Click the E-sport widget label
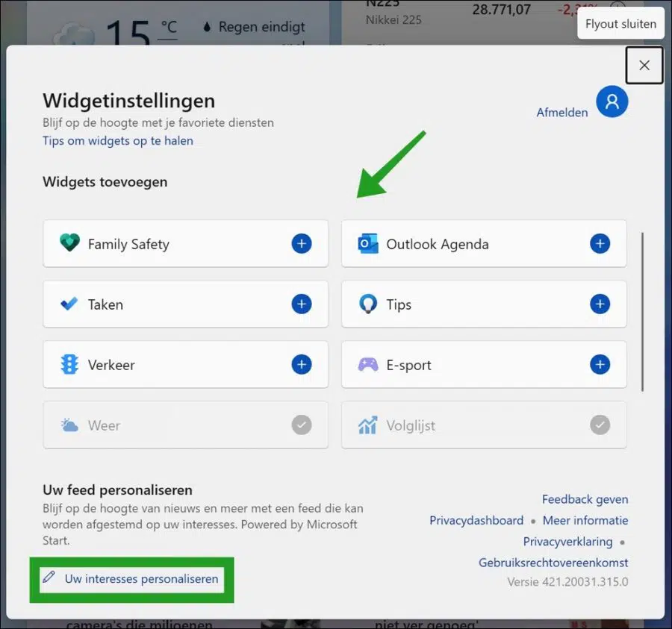The height and width of the screenshot is (629, 672). click(x=408, y=365)
